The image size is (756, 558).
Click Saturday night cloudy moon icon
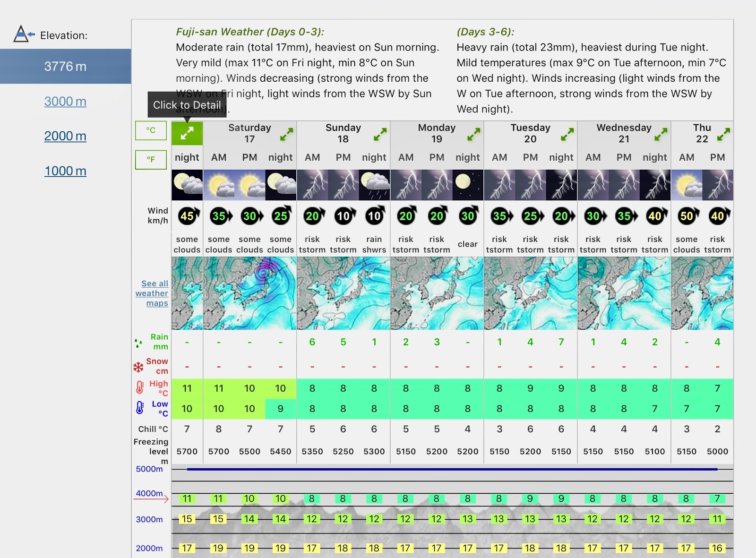coord(281,185)
